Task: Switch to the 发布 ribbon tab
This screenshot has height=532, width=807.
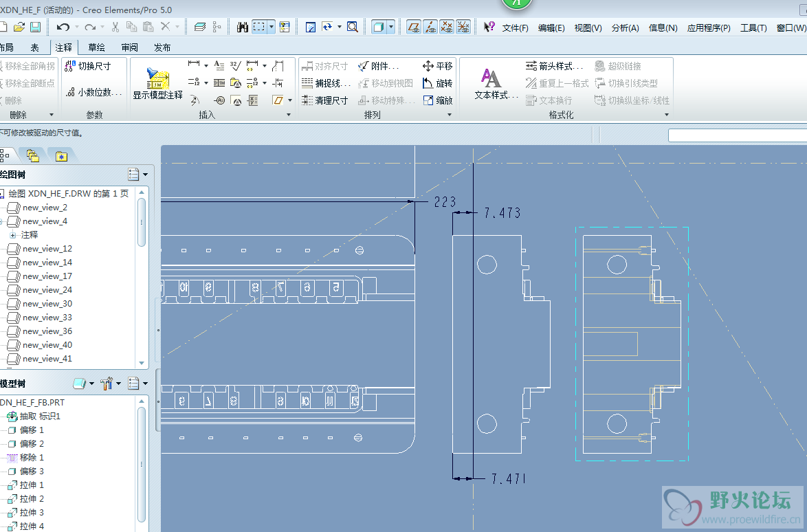Action: (162, 47)
